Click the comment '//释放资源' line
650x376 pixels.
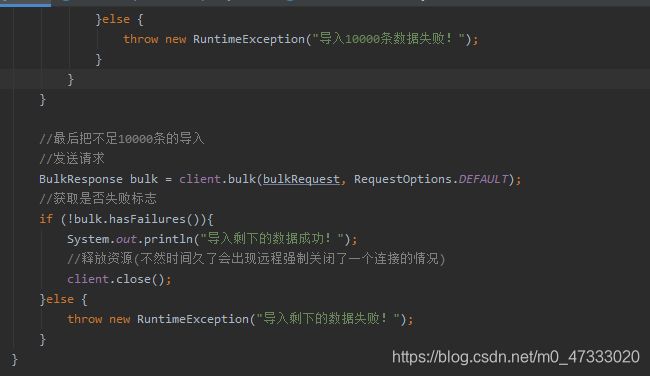click(256, 259)
